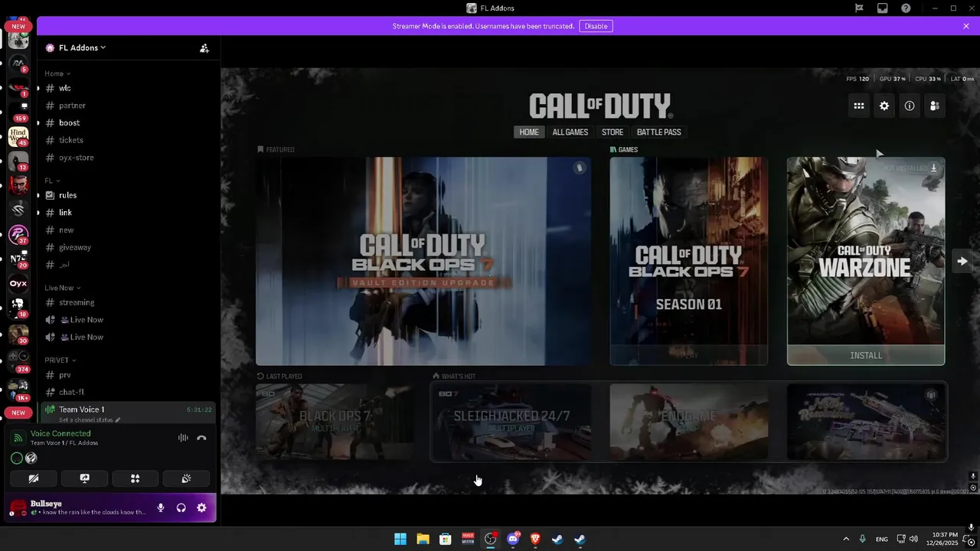Open voice connection signal icon

pyautogui.click(x=18, y=438)
